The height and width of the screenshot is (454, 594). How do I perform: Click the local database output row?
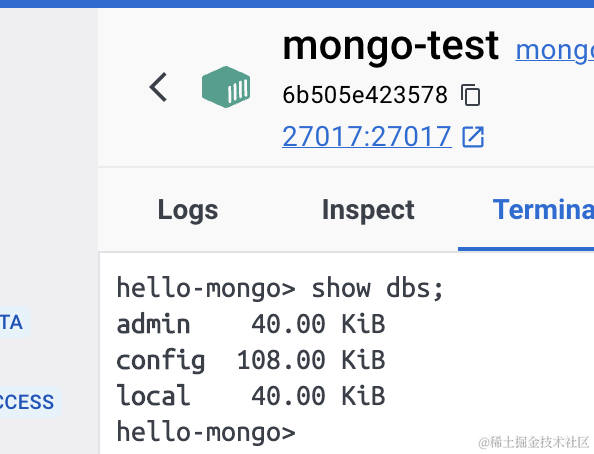(x=250, y=396)
